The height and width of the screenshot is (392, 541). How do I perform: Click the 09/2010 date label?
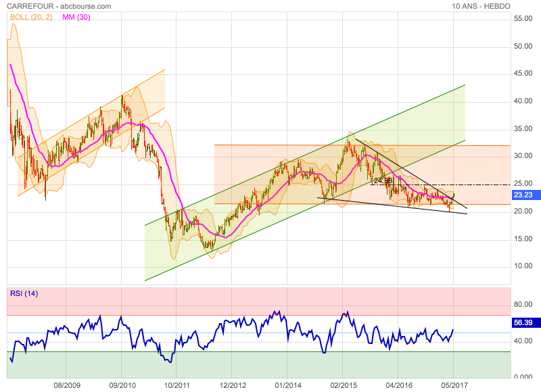122,385
